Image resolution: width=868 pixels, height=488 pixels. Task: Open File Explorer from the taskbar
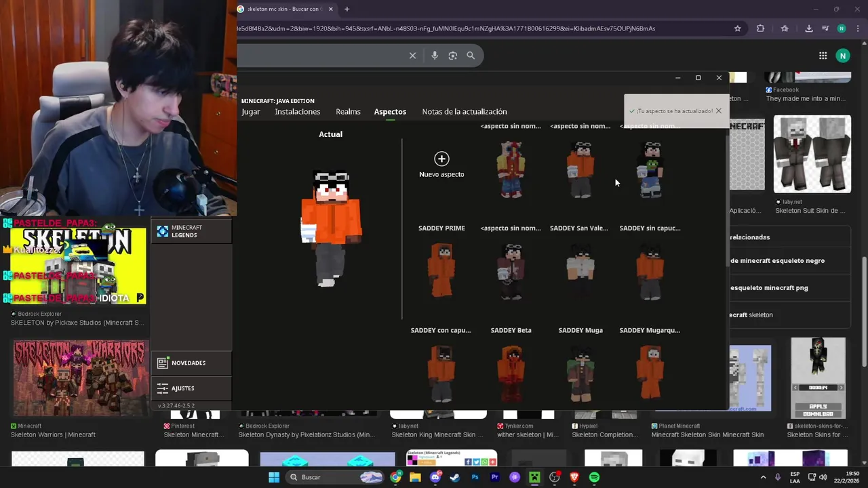coord(415,477)
